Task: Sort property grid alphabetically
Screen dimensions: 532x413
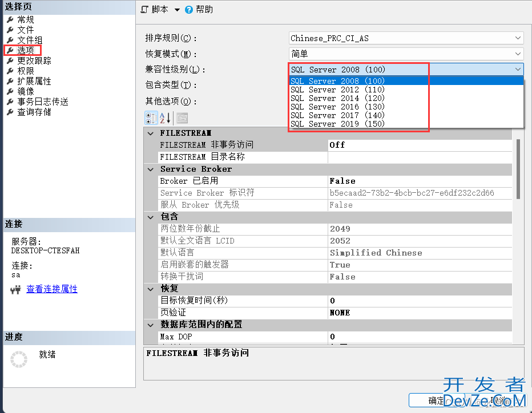Action: click(165, 118)
